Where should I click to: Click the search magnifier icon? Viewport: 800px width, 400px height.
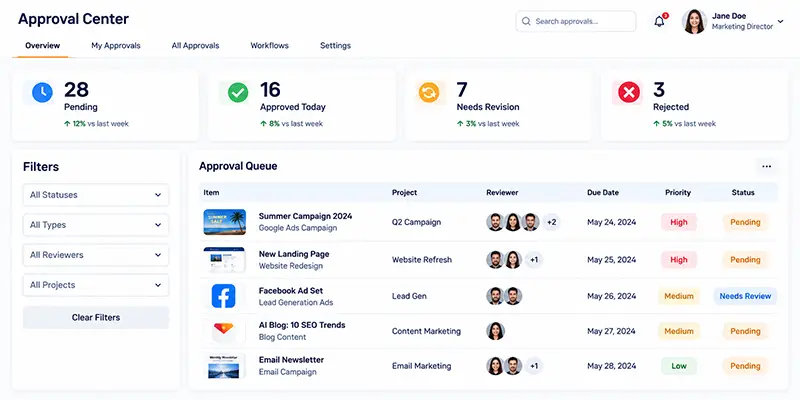[x=526, y=21]
